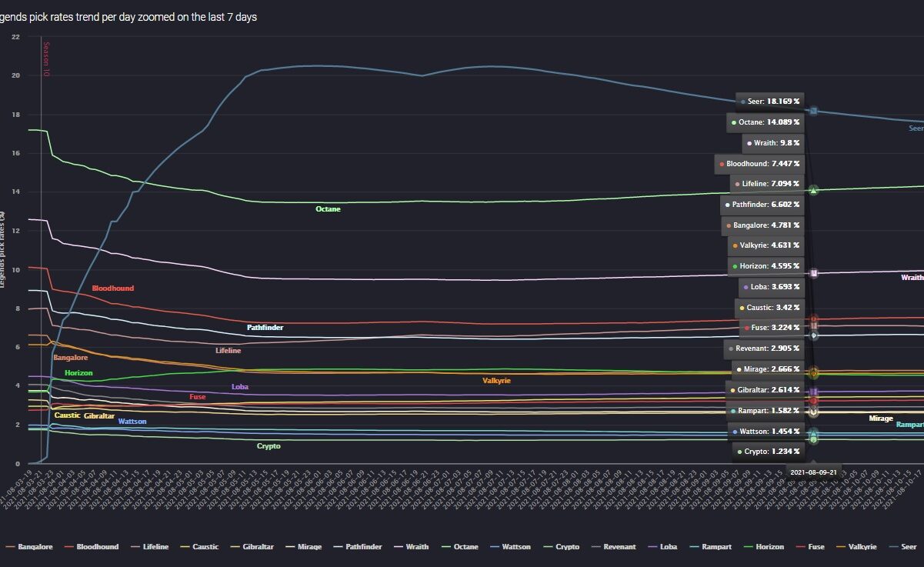Click tooltip entry 'Loba: 3.693 %'
The height and width of the screenshot is (567, 924).
tap(771, 286)
